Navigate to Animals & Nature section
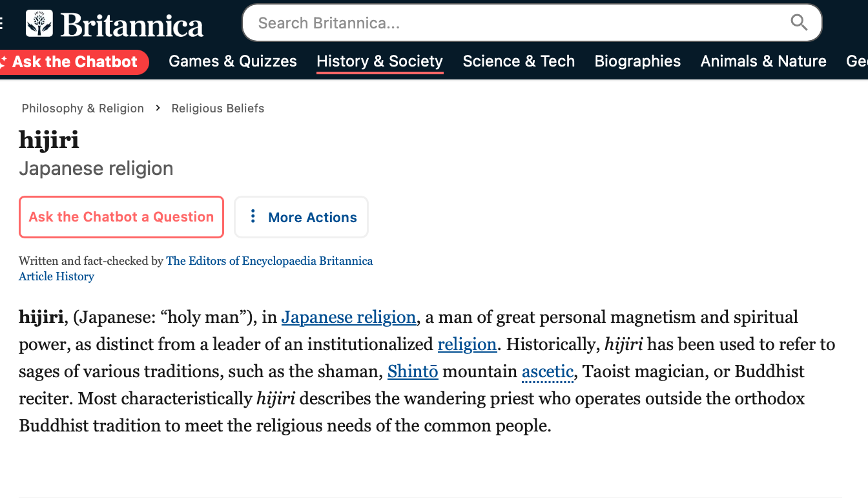868x498 pixels. [763, 61]
